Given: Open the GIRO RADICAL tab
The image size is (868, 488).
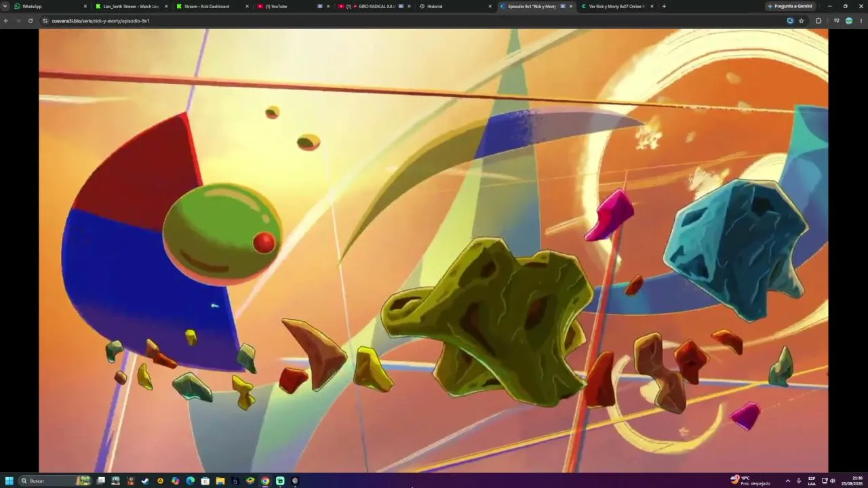Looking at the screenshot, I should pos(374,6).
